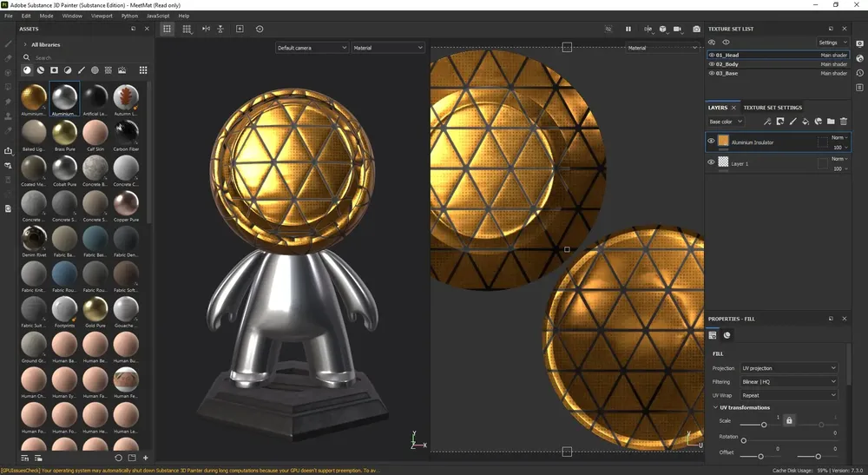
Task: Pause rendering with the pause icon
Action: pyautogui.click(x=628, y=29)
